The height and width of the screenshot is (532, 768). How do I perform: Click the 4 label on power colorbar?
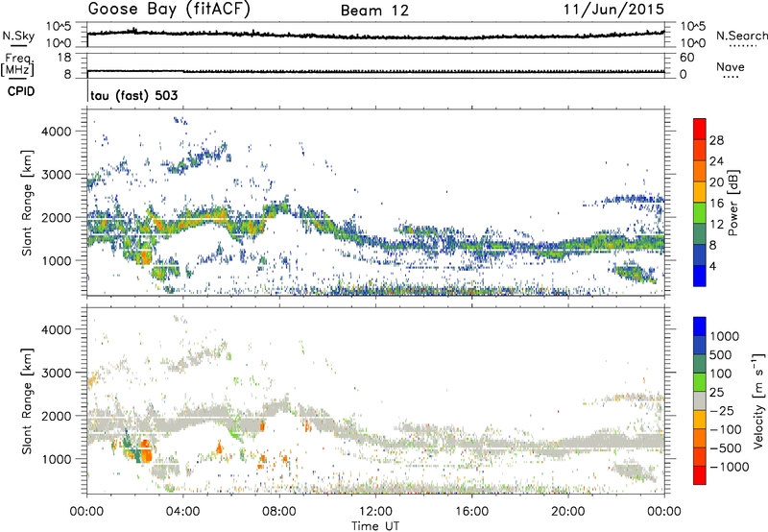pyautogui.click(x=712, y=266)
